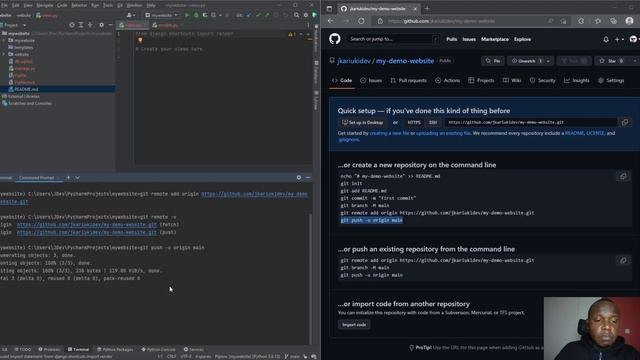Select the HTTPS protocol option
The height and width of the screenshot is (360, 640).
click(x=414, y=122)
